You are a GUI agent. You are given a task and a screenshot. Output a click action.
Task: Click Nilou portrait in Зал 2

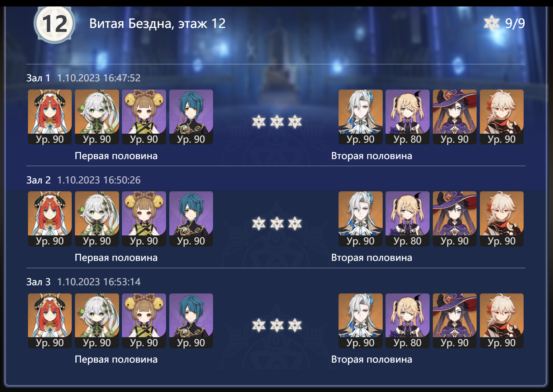point(50,219)
